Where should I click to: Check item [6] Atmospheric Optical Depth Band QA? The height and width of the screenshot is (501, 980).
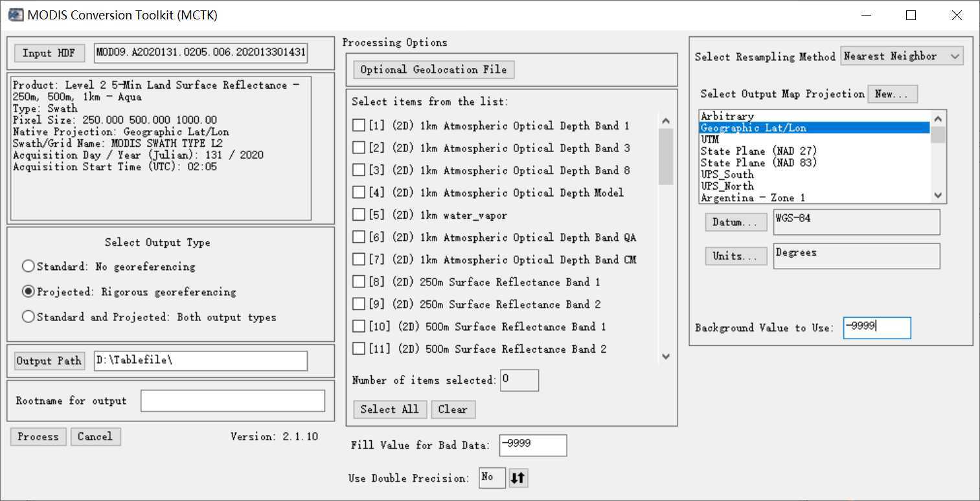pyautogui.click(x=359, y=238)
